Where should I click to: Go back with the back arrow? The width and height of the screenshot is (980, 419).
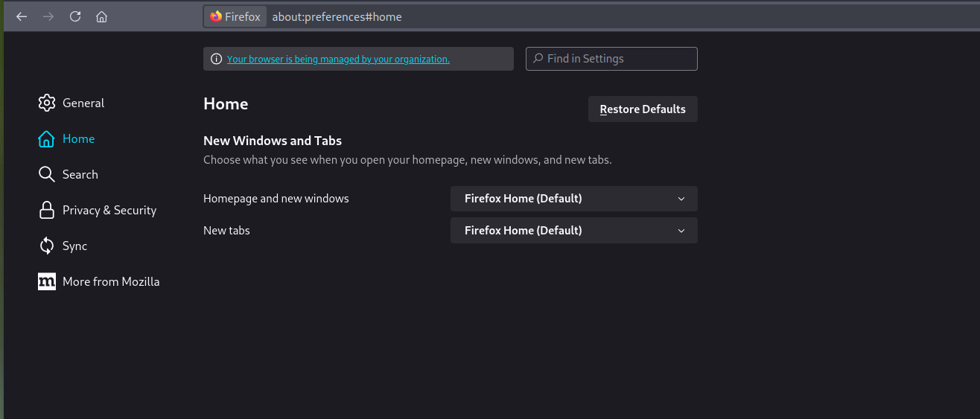coord(22,16)
